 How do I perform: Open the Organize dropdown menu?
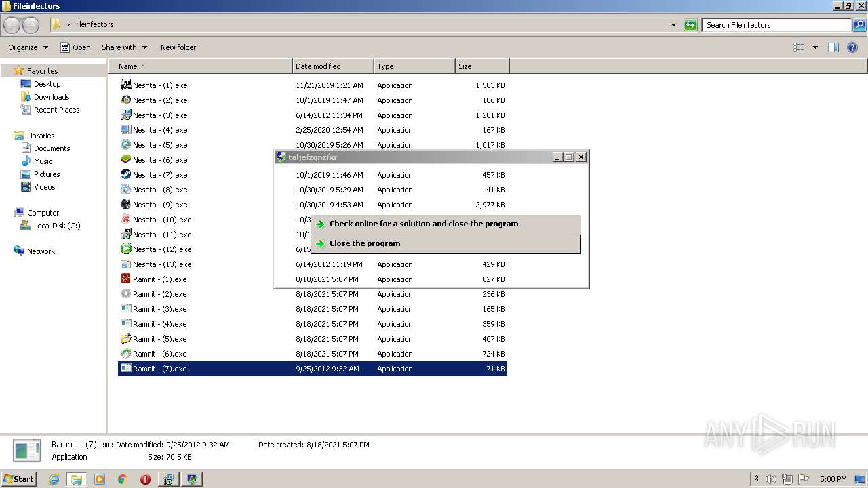28,47
